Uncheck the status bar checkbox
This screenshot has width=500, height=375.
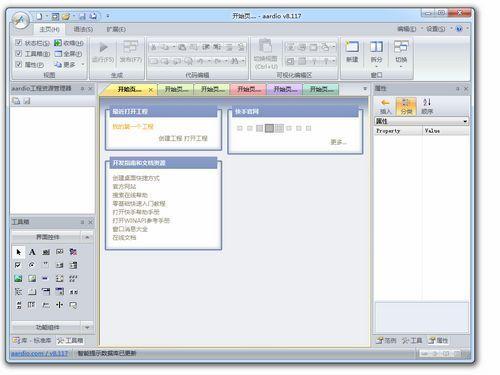[x=19, y=43]
